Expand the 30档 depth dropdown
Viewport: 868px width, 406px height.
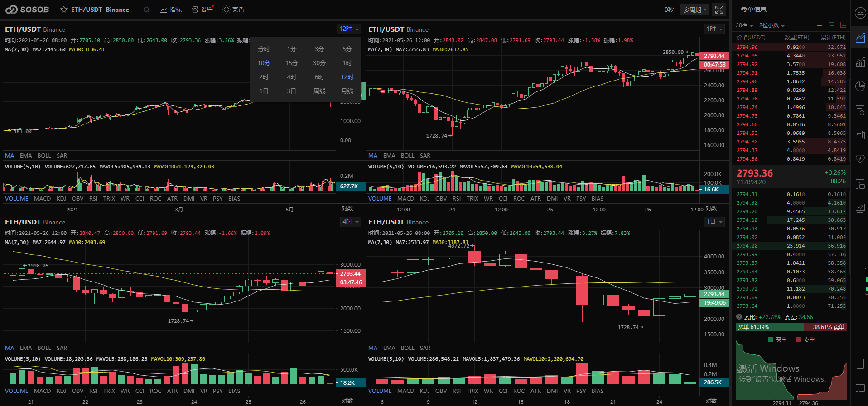744,25
